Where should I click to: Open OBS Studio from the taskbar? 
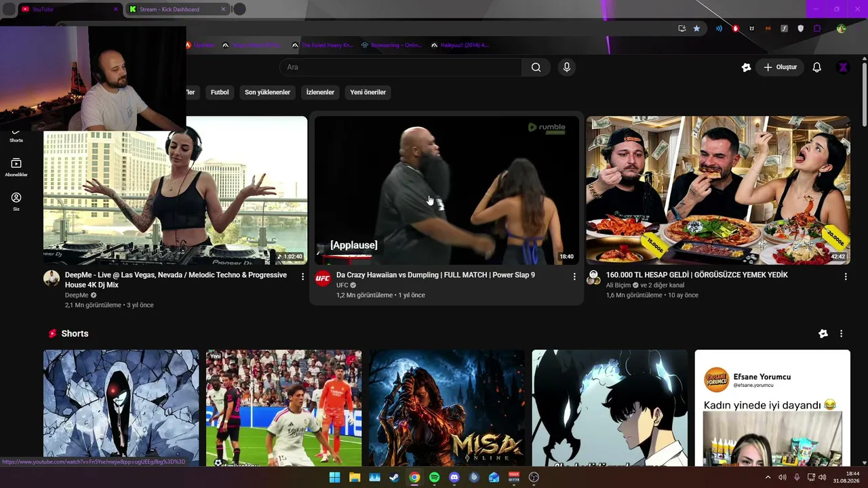click(534, 477)
